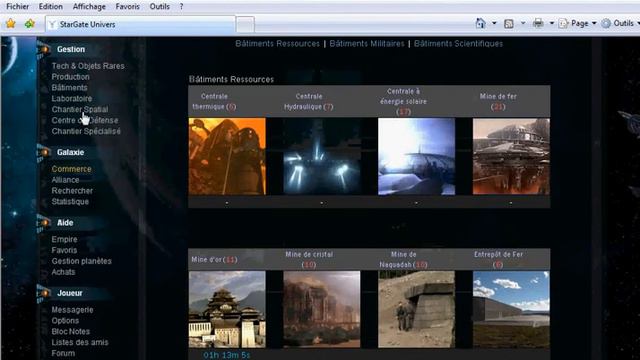Click the Centrale thermique building image

227,156
